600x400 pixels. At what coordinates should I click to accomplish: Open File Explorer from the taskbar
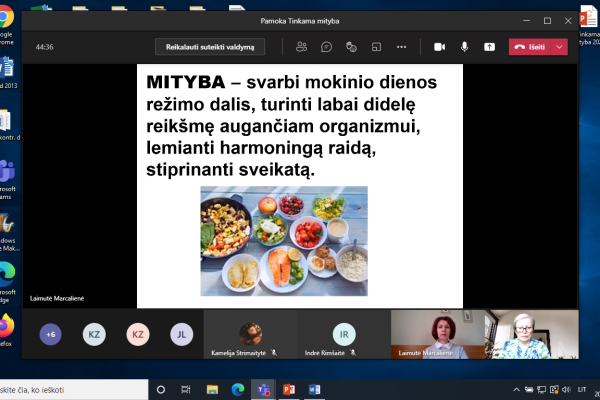coord(212,390)
